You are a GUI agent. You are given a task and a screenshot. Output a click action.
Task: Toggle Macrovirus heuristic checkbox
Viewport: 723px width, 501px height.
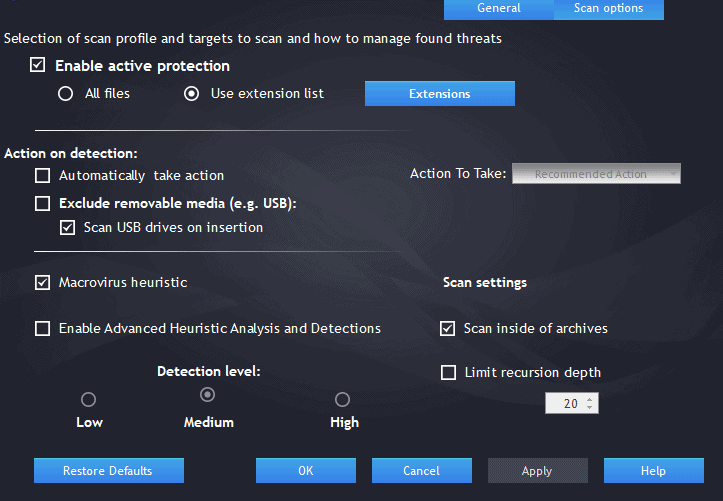click(42, 282)
